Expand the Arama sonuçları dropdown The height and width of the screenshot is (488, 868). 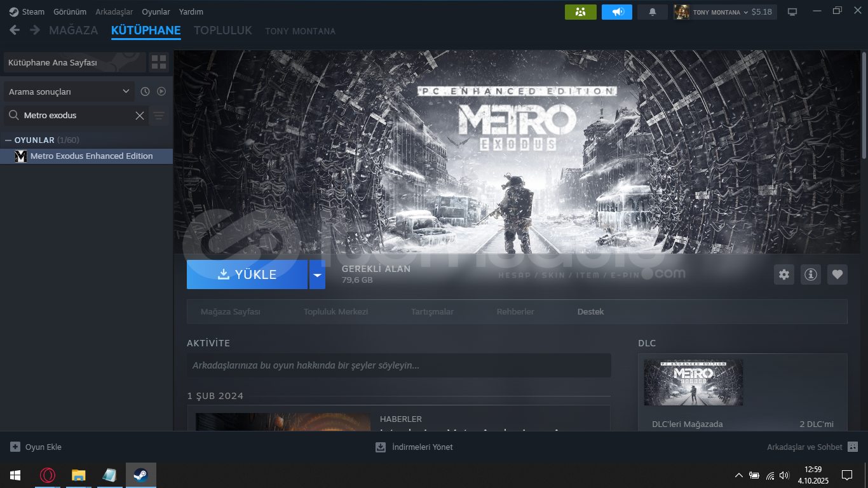click(x=69, y=91)
